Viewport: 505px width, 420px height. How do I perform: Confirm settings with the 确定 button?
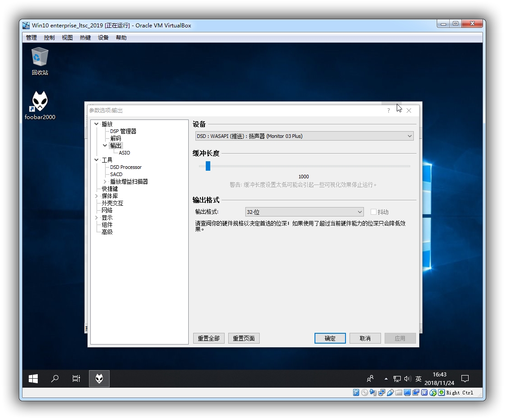[330, 338]
